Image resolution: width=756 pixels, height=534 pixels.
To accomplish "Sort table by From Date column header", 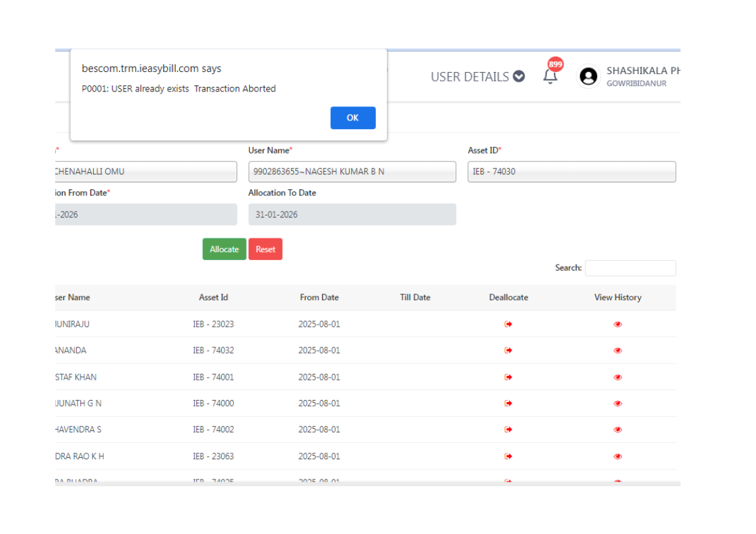I will tap(319, 298).
